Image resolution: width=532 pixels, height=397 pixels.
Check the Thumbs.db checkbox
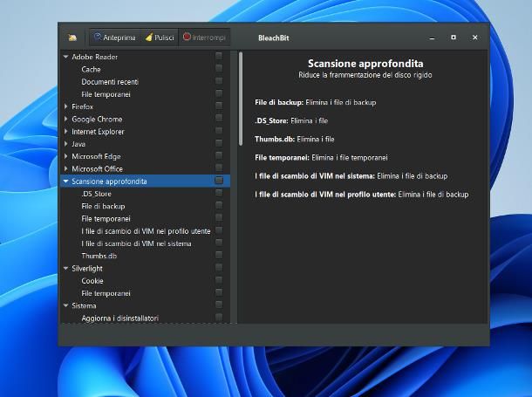pyautogui.click(x=219, y=255)
